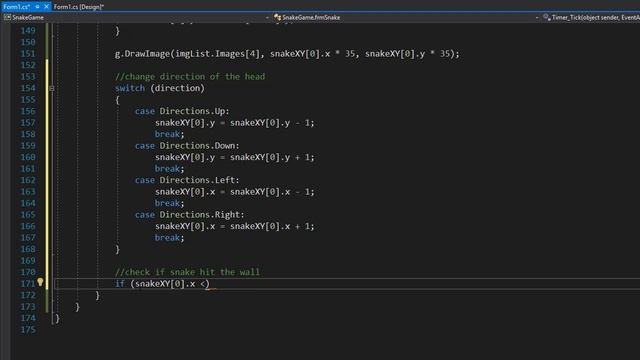Place cursor in g.DrawImage line 151
This screenshot has height=360, width=640.
pyautogui.click(x=287, y=54)
